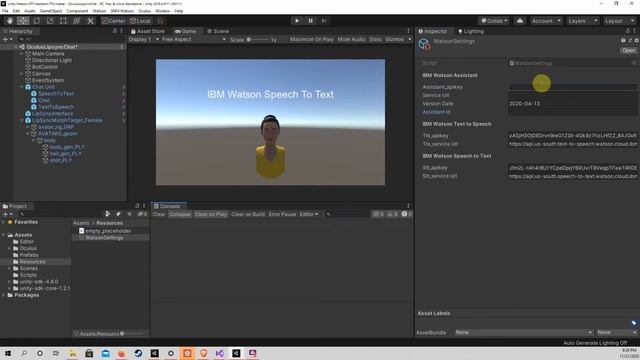
Task: Toggle hidden packages visibility icon in Project
Action: coord(142,214)
